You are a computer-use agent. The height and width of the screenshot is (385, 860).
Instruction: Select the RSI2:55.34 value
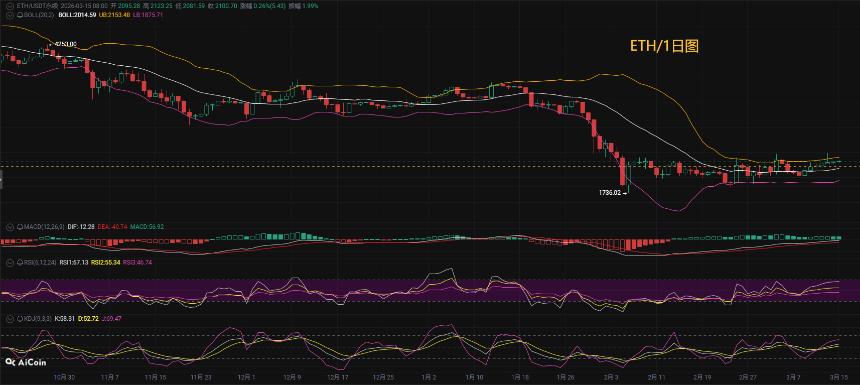point(105,263)
